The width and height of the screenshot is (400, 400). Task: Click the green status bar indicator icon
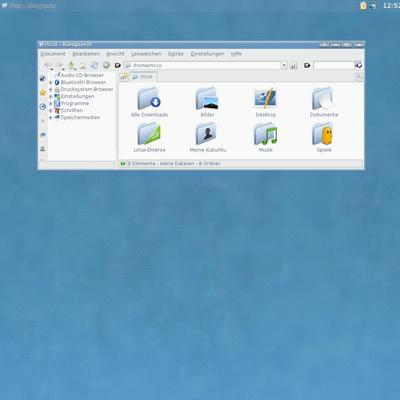tap(123, 164)
